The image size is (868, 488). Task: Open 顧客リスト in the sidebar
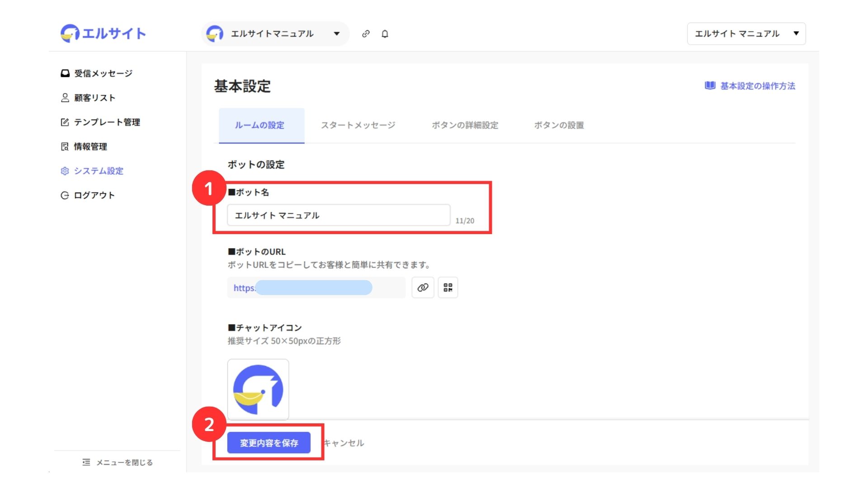[x=94, y=98]
